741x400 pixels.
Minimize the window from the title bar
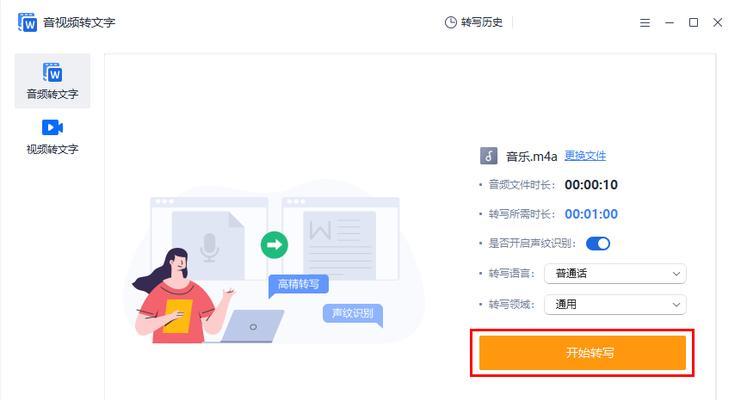pyautogui.click(x=669, y=22)
